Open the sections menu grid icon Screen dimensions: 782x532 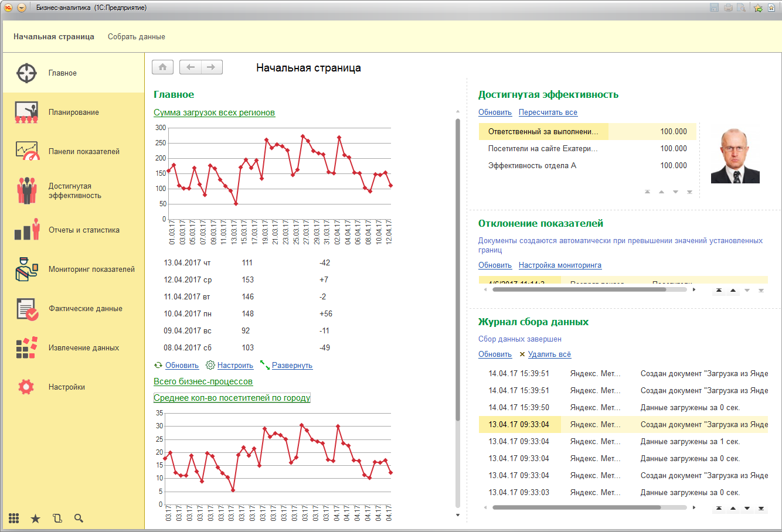pyautogui.click(x=14, y=518)
